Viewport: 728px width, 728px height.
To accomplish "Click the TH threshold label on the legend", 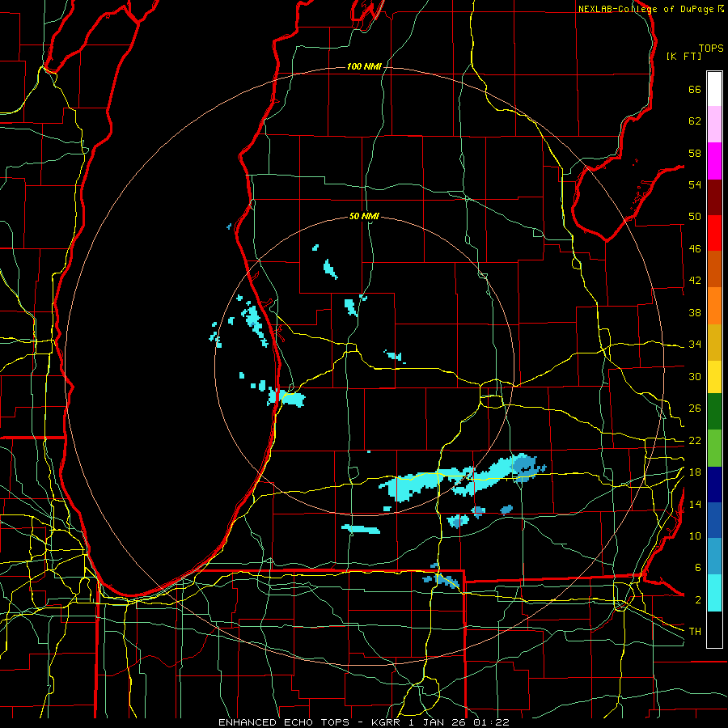I will click(x=695, y=632).
